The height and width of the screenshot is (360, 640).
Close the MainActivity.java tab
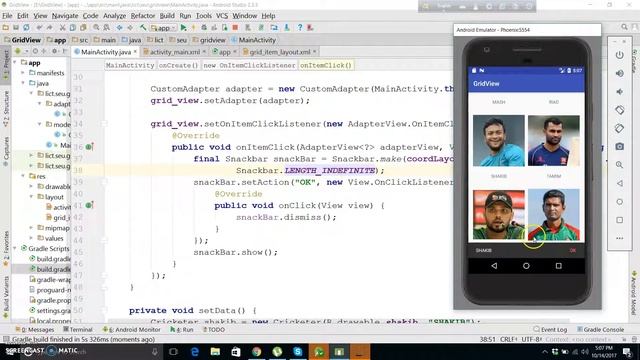136,52
